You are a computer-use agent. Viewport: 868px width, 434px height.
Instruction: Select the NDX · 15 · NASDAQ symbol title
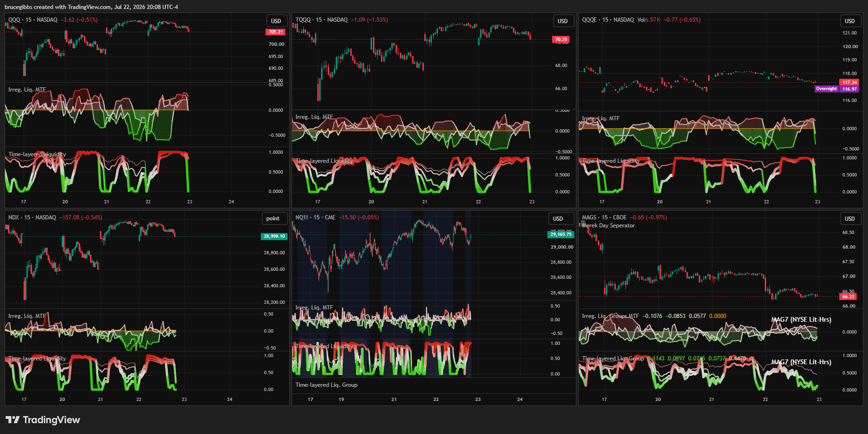point(32,217)
